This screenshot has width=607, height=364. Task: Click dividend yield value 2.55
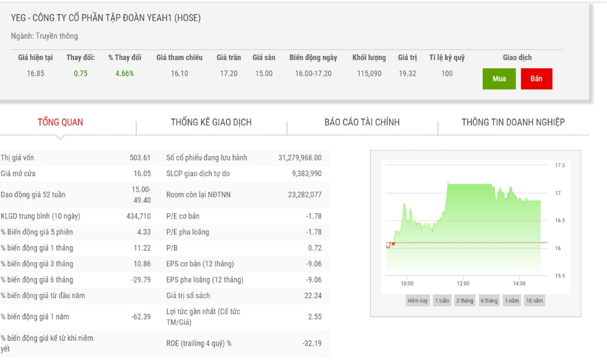coord(314,317)
